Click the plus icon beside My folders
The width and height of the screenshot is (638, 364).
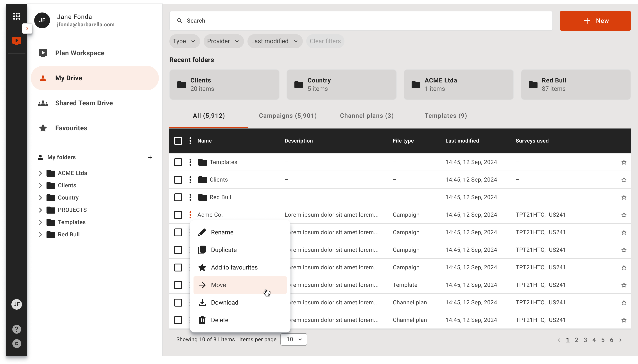pyautogui.click(x=150, y=157)
